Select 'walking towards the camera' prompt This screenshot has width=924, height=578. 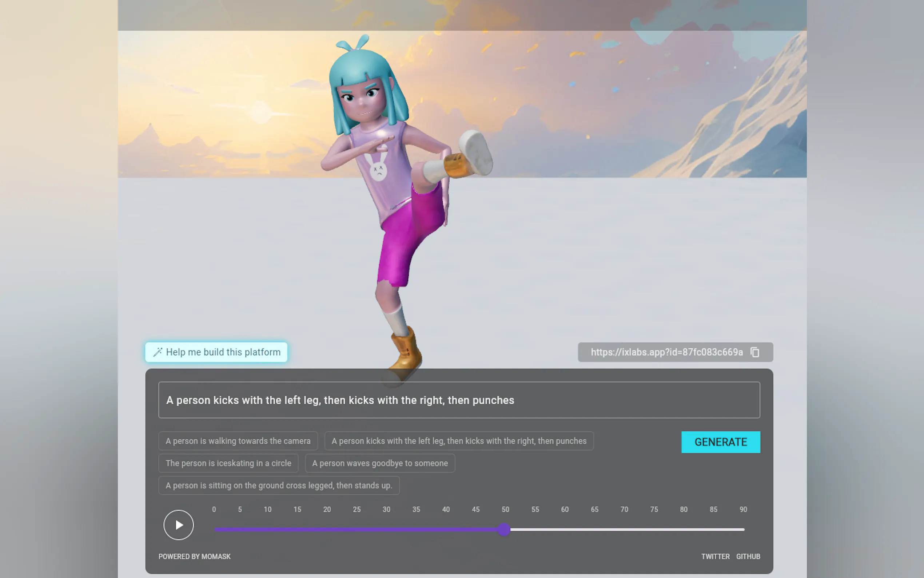coord(238,441)
